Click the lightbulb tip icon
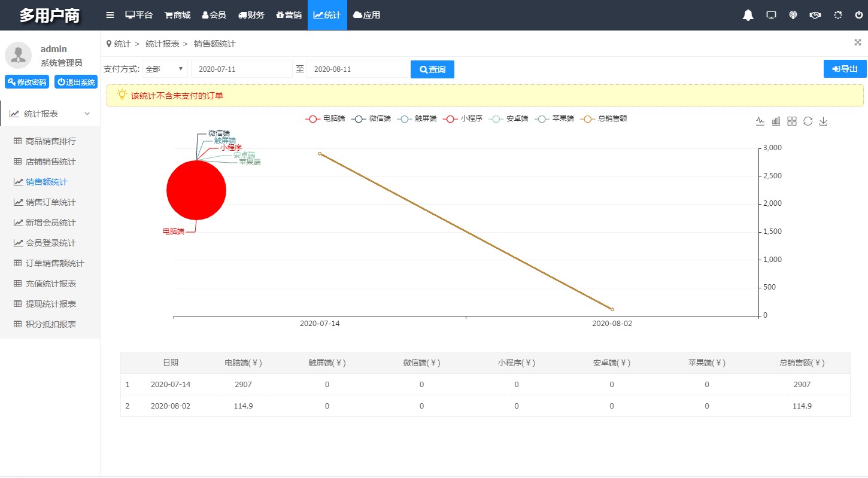 (x=122, y=95)
